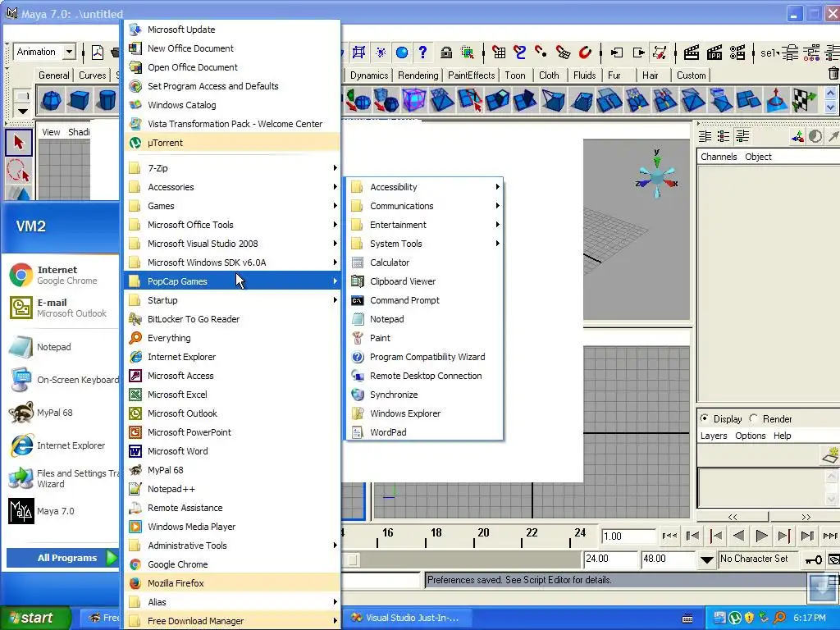Open Windows Explorer from Accessories

[425, 413]
